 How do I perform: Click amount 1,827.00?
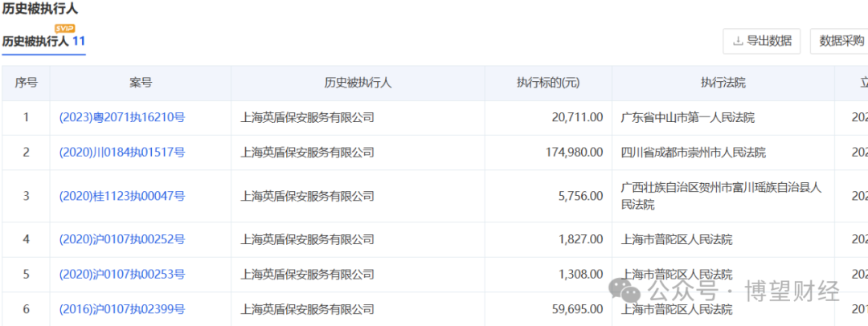tap(580, 239)
